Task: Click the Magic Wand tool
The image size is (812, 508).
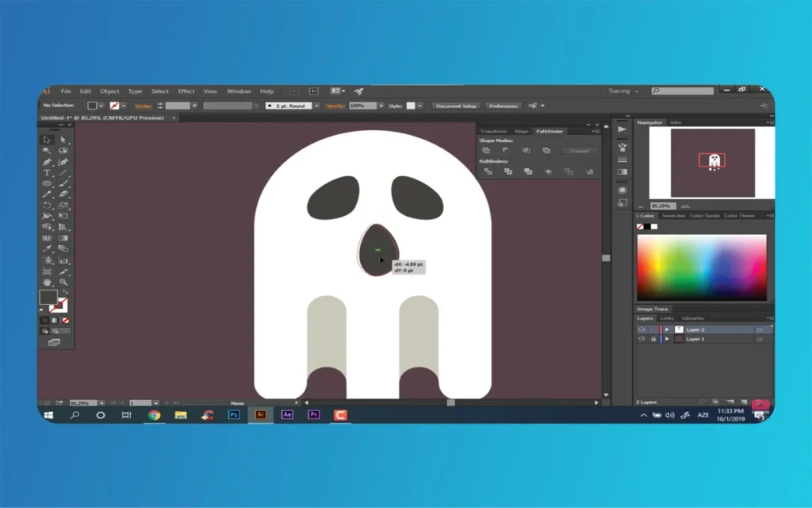Action: point(48,151)
